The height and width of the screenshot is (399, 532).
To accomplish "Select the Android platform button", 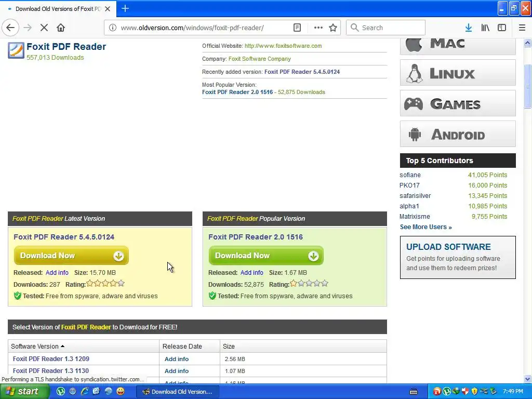I will click(458, 134).
